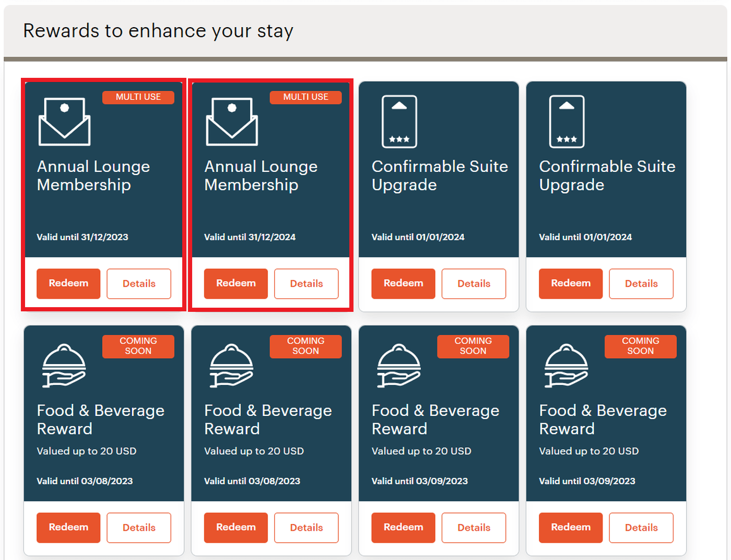Viewport: 731px width, 560px height.
Task: View Details of the second Confirmable Suite Upgrade
Action: tap(641, 284)
